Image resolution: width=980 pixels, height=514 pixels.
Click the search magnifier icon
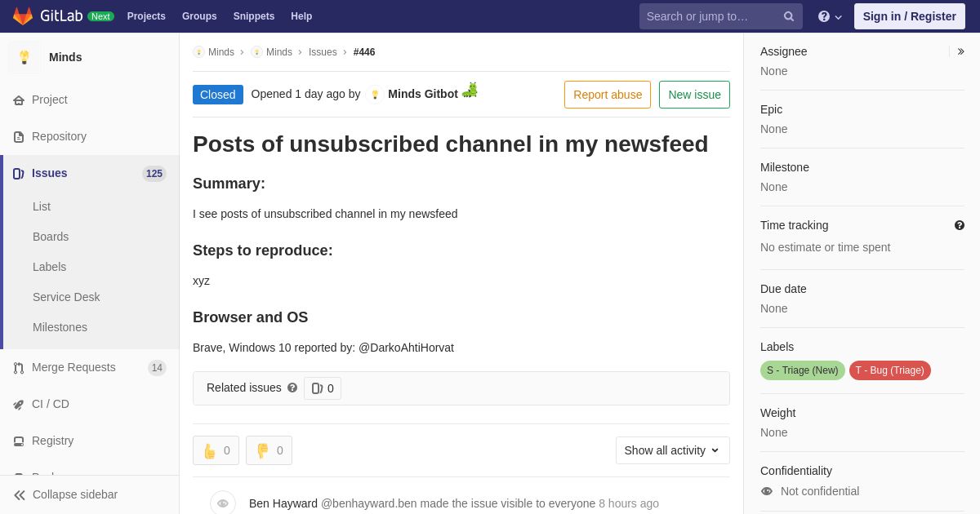coord(788,16)
